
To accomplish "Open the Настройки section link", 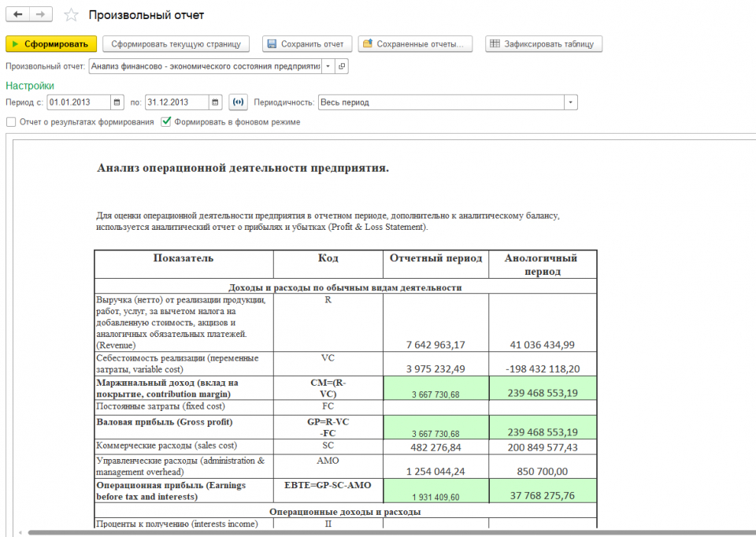I will (x=30, y=86).
